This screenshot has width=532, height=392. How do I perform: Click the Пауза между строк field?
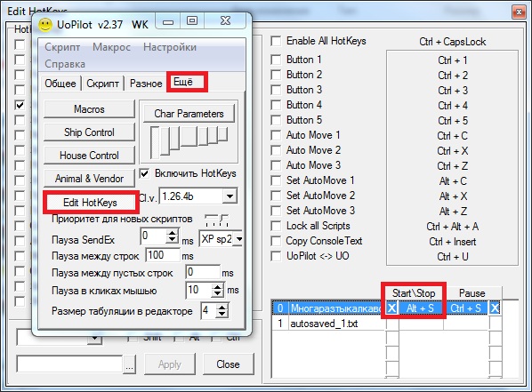pos(163,255)
